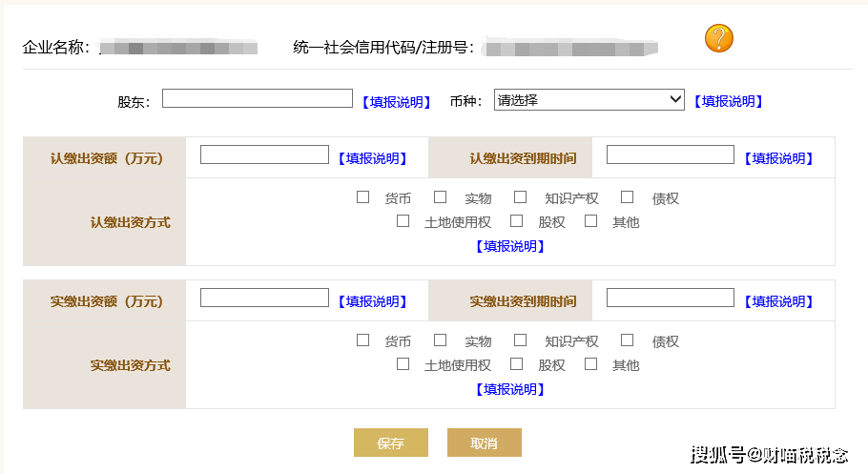Open 填报说明 link next to 币种 dropdown
This screenshot has height=474, width=868.
(x=729, y=101)
